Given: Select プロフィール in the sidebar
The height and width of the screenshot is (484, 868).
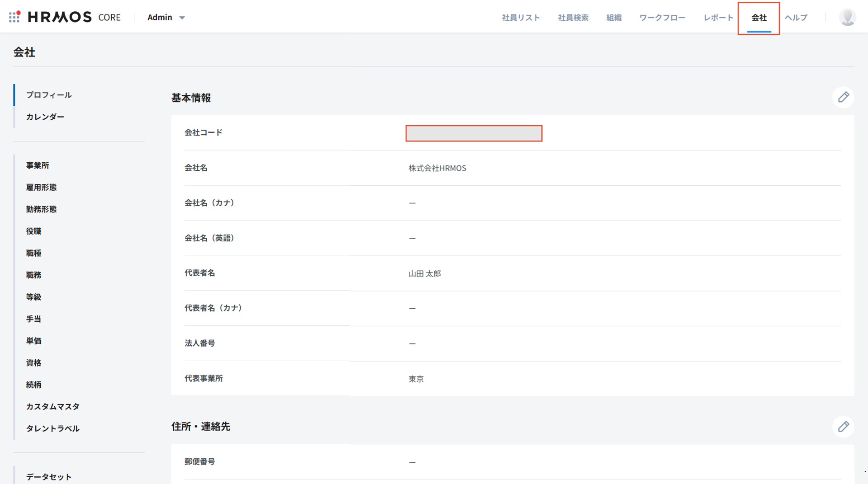Looking at the screenshot, I should pos(49,95).
